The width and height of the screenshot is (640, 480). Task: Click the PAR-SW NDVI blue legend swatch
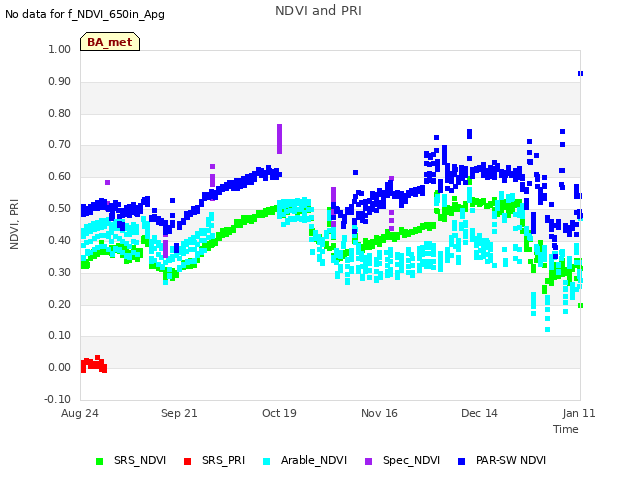point(462,461)
